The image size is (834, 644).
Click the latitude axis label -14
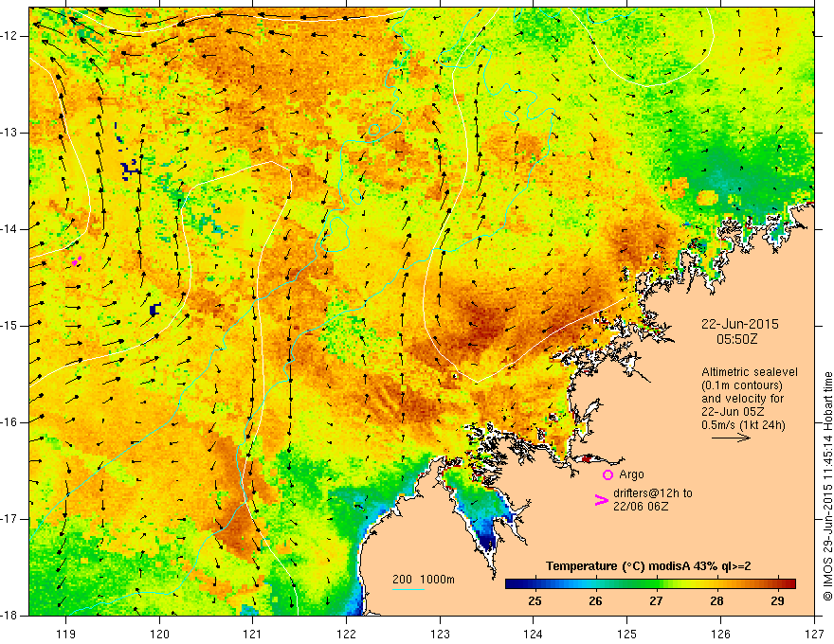click(x=10, y=229)
